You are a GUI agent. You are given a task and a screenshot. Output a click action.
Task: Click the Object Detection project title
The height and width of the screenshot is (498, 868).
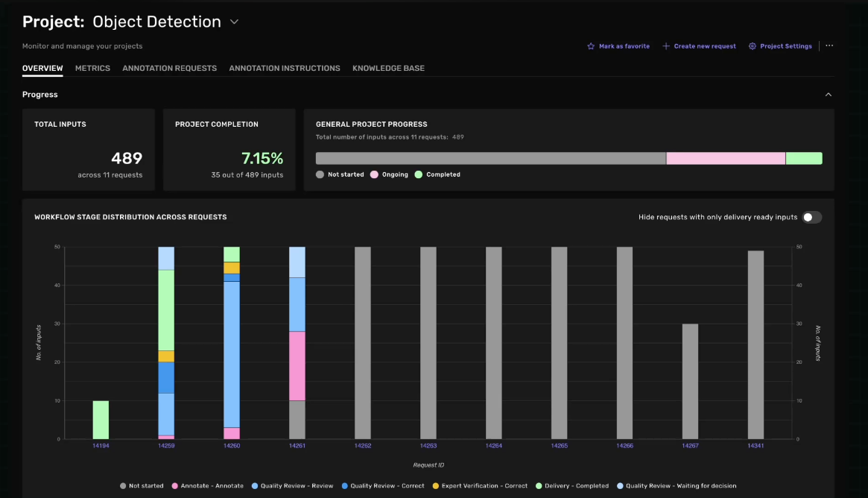coord(156,22)
